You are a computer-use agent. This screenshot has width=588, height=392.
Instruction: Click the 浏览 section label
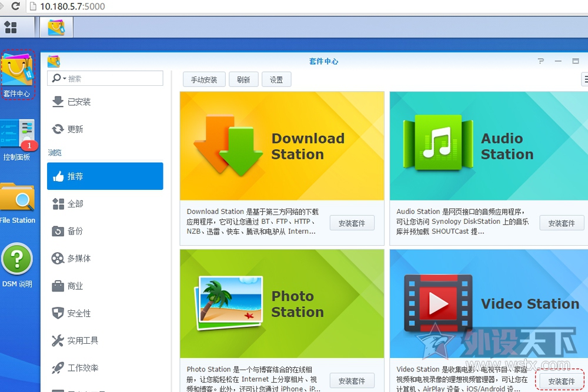pyautogui.click(x=55, y=153)
